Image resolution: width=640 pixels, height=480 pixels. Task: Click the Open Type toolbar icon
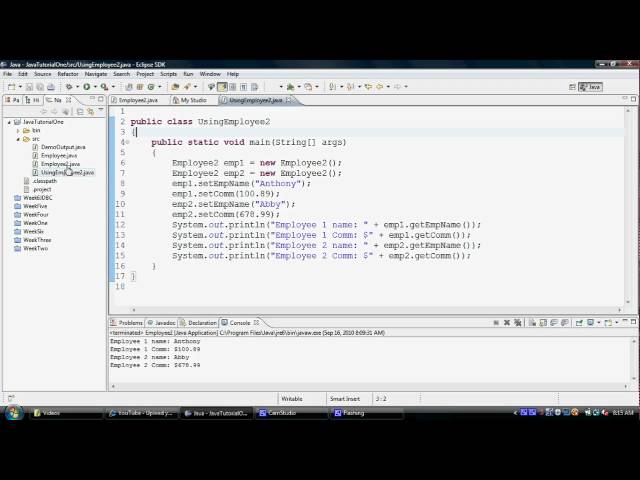click(175, 87)
